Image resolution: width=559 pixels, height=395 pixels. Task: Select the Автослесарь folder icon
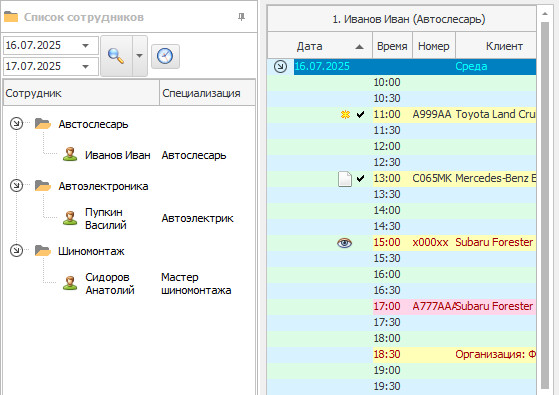click(x=43, y=124)
